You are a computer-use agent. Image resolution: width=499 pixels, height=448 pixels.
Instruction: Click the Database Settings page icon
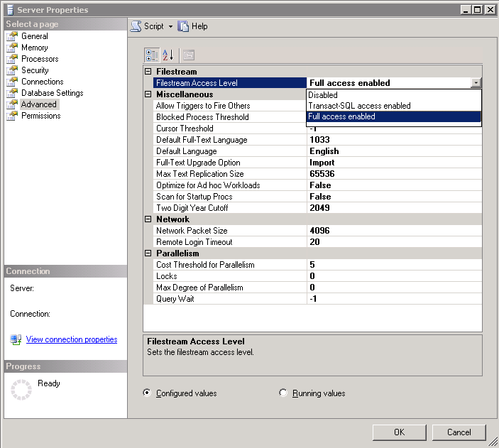[12, 93]
